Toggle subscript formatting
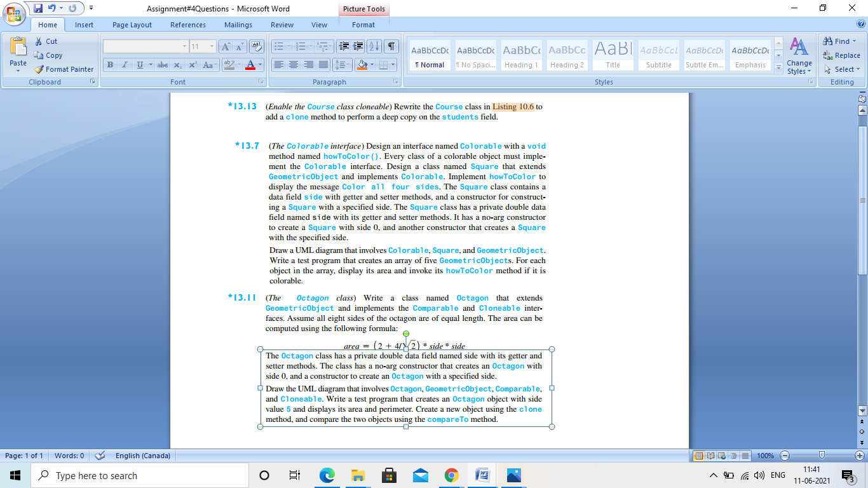The image size is (868, 488). tap(178, 65)
